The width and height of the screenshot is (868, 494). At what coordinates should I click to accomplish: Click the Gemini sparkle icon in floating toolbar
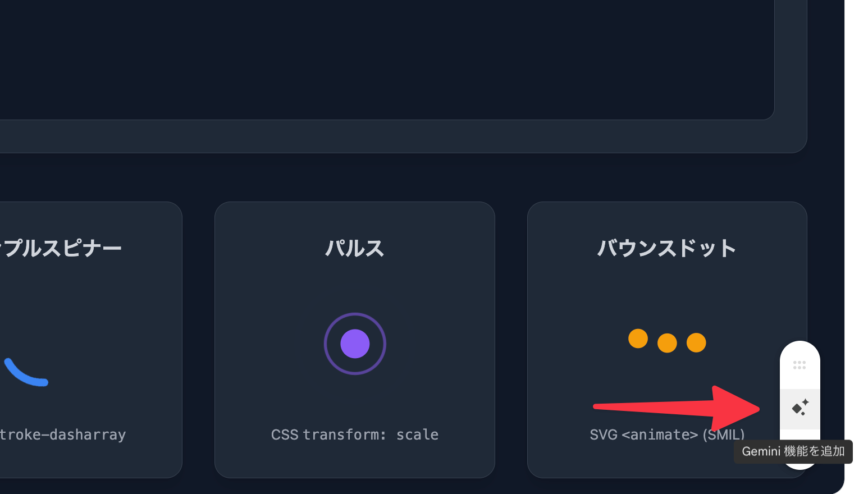(x=800, y=408)
